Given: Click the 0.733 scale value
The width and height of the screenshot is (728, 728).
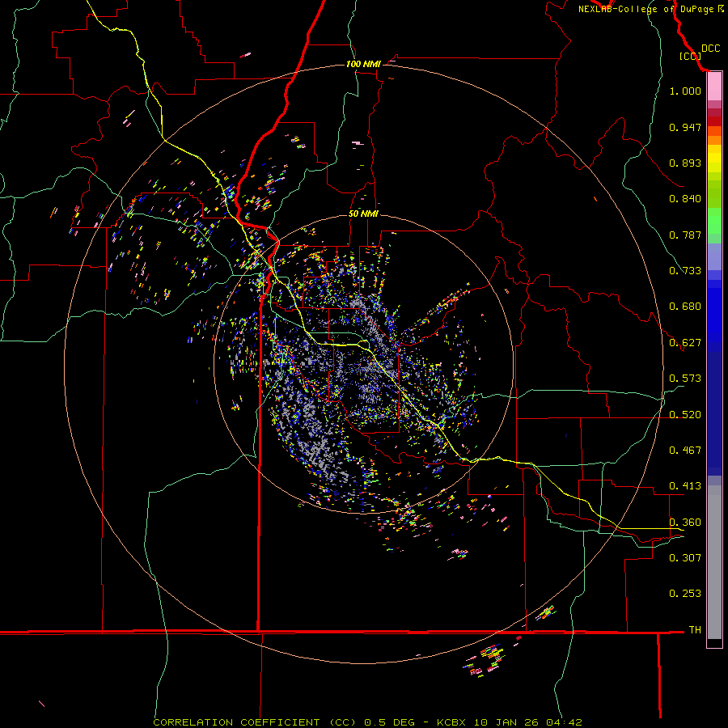Looking at the screenshot, I should pos(685,271).
